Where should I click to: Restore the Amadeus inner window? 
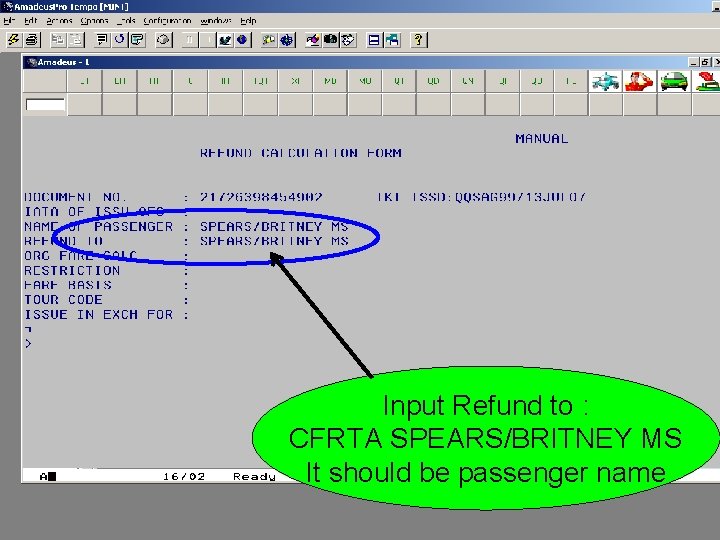click(x=706, y=62)
